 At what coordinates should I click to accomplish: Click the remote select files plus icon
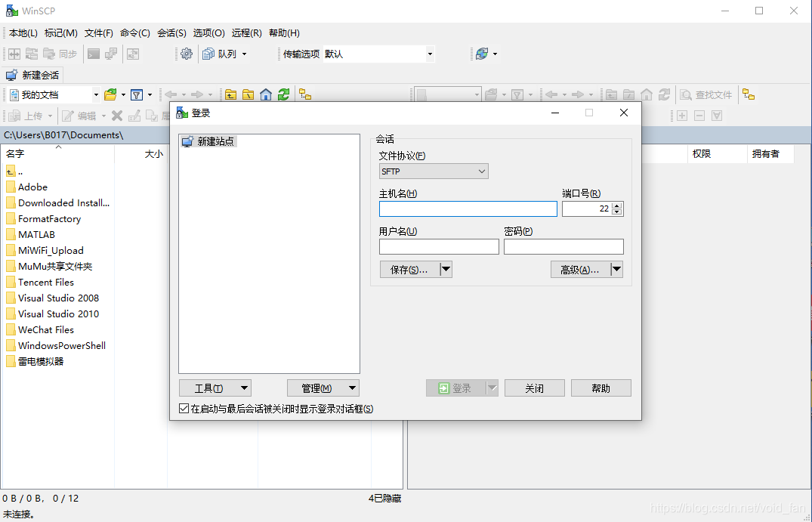point(682,116)
